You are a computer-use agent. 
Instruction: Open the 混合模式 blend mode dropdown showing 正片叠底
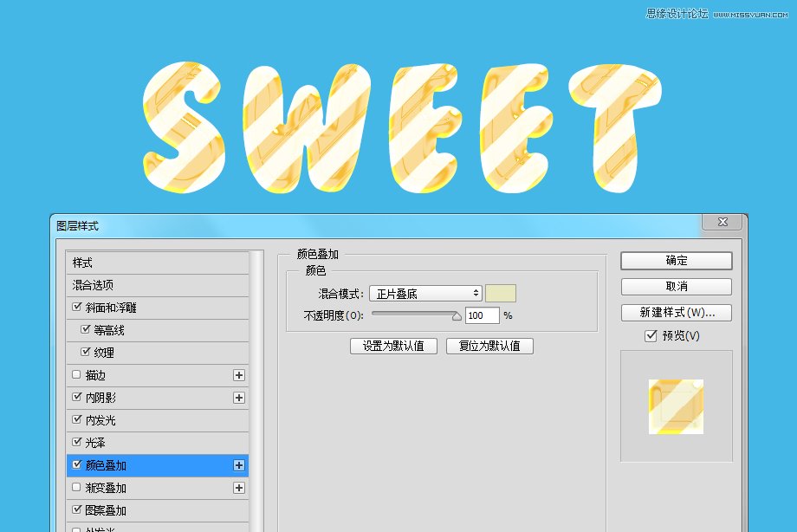click(424, 293)
